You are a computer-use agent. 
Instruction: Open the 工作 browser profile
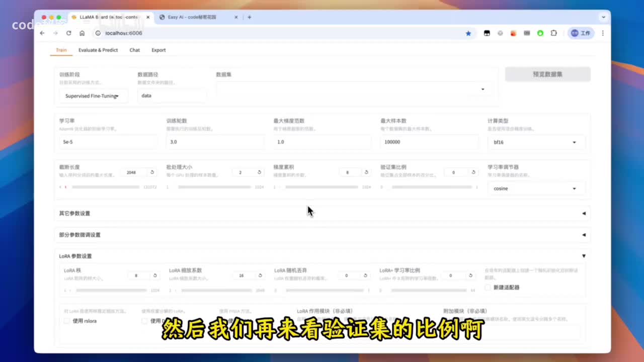(x=581, y=33)
